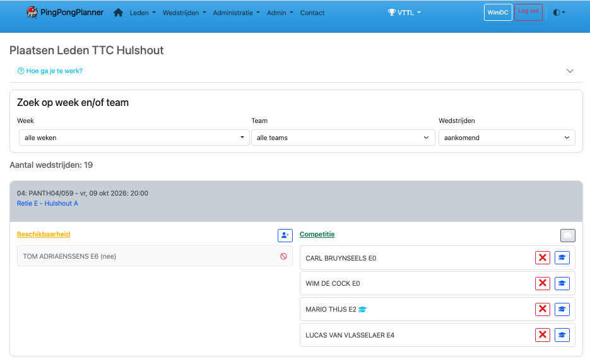Click the CARL BRUYNSEELS E0 name
Screen dimensions: 590x364
pos(341,259)
